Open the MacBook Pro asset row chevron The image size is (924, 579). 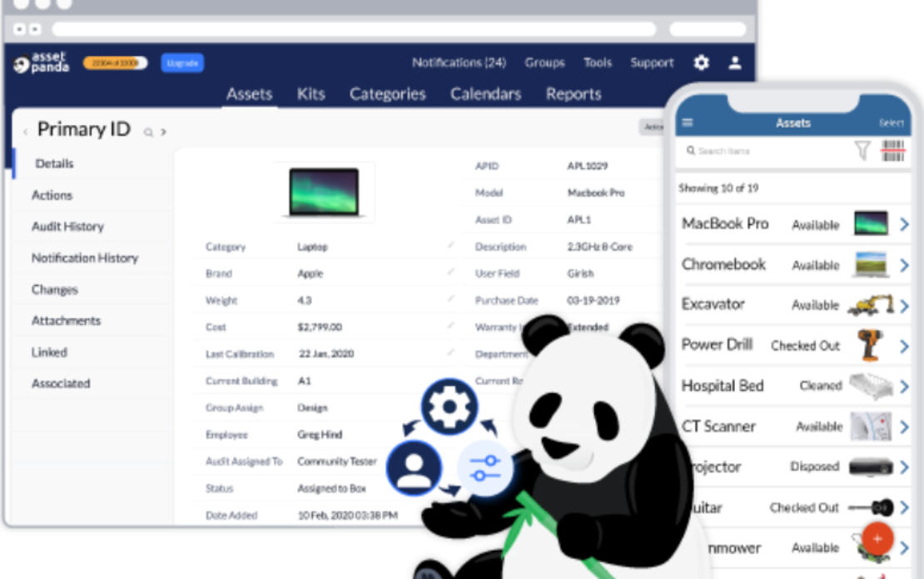click(904, 223)
